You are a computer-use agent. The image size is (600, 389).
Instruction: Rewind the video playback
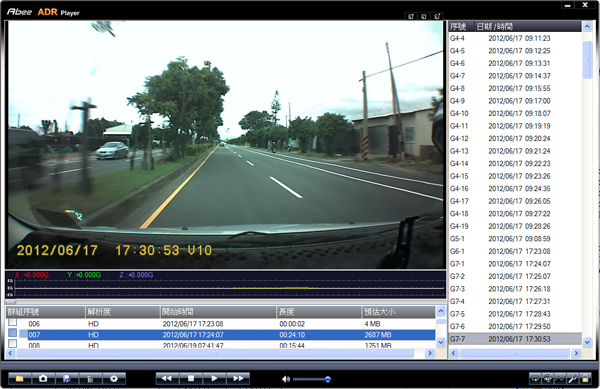[x=167, y=378]
